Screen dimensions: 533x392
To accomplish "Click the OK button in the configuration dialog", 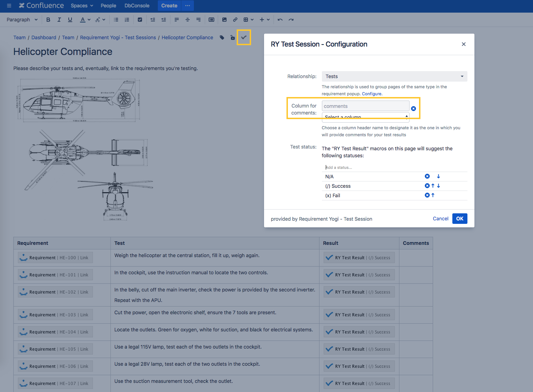I will pos(460,218).
